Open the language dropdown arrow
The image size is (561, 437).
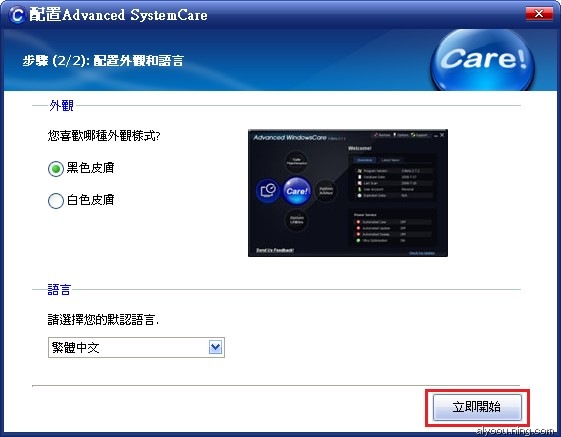coord(215,347)
